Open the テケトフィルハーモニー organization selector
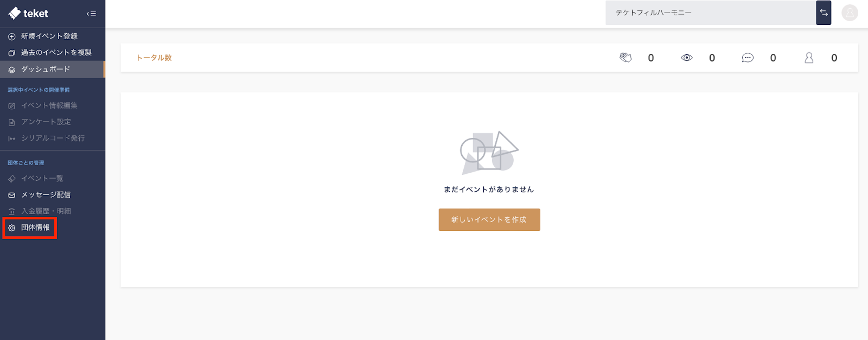 coord(711,12)
